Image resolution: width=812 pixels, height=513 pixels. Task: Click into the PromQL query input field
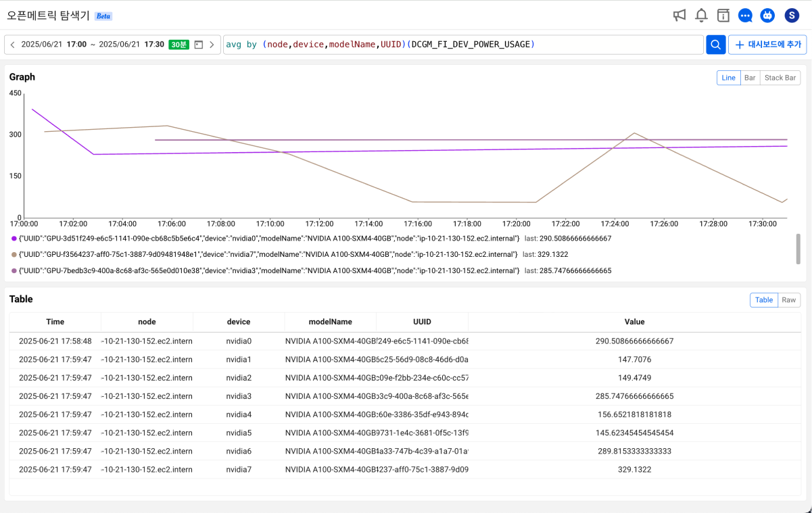(463, 45)
